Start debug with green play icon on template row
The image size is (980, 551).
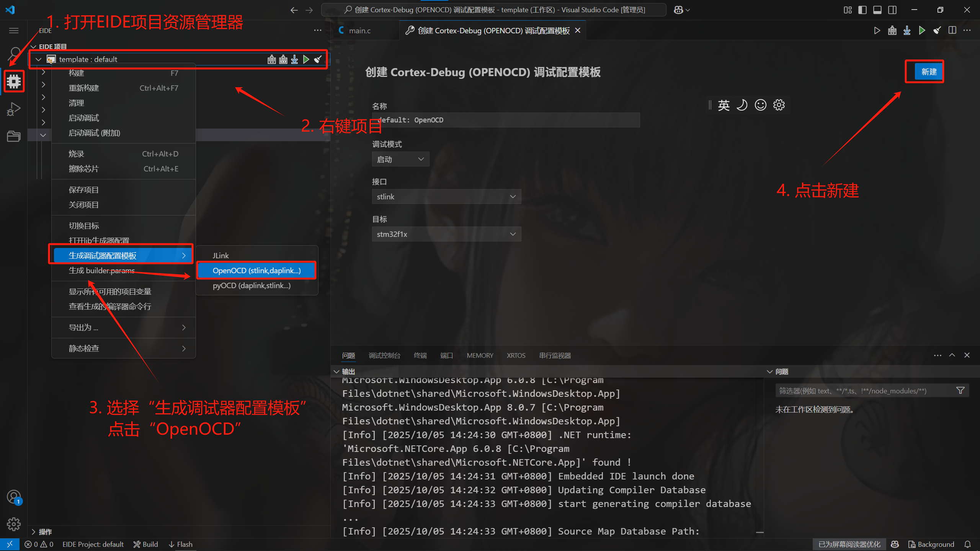click(306, 59)
